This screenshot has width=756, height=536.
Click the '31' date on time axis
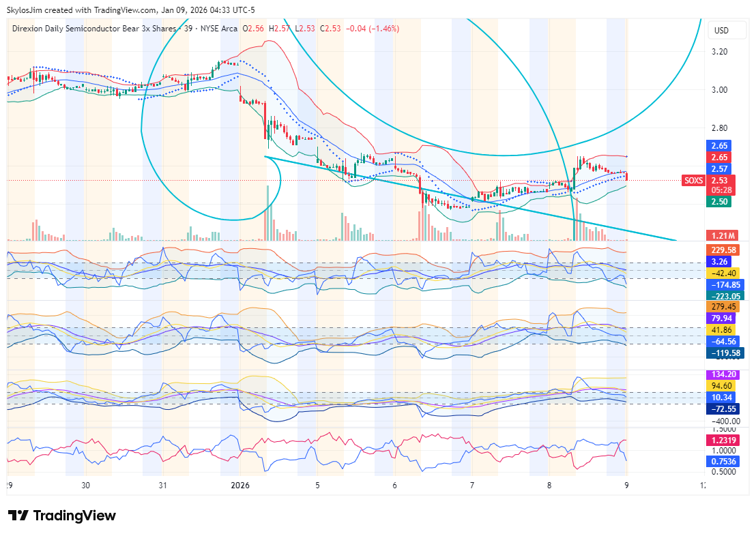point(162,486)
